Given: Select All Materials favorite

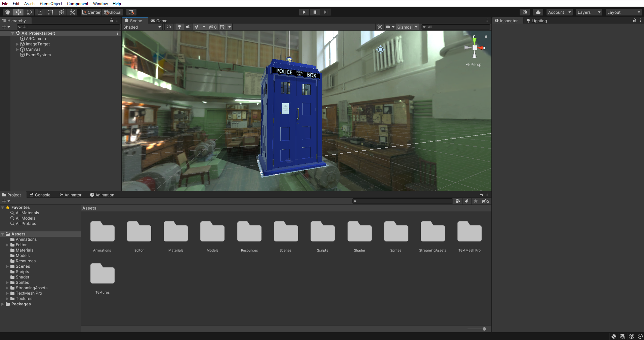Looking at the screenshot, I should (27, 213).
